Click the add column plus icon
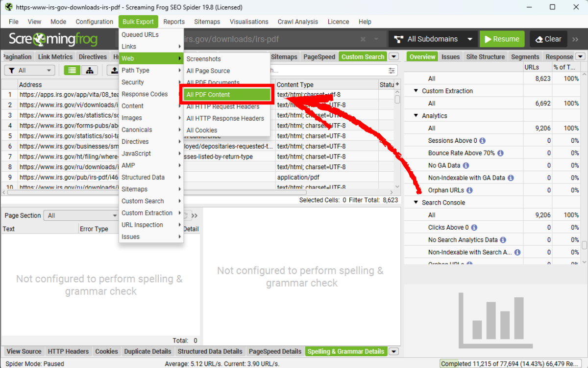The width and height of the screenshot is (588, 368). tap(397, 85)
